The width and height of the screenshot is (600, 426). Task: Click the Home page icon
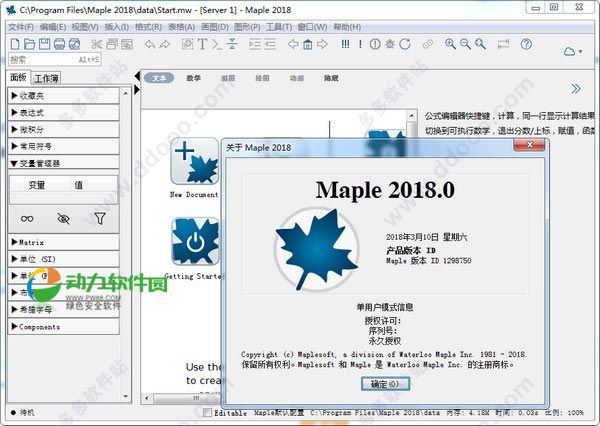[308, 44]
